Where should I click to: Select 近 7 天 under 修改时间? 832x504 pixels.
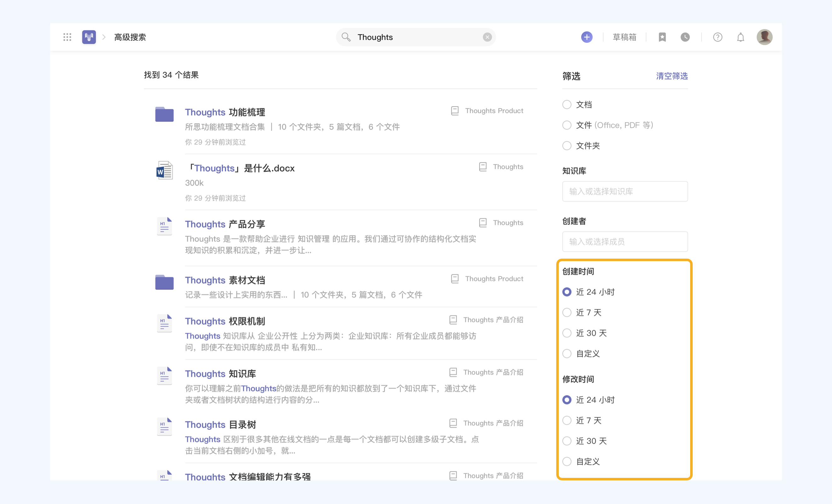567,421
